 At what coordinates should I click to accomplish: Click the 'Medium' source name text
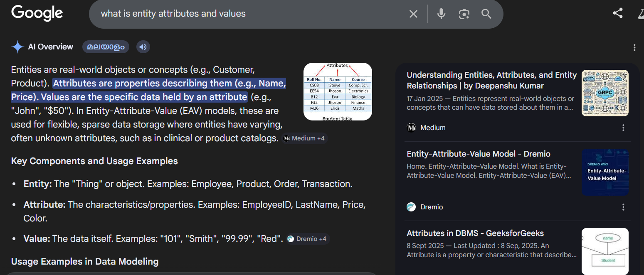pos(433,128)
